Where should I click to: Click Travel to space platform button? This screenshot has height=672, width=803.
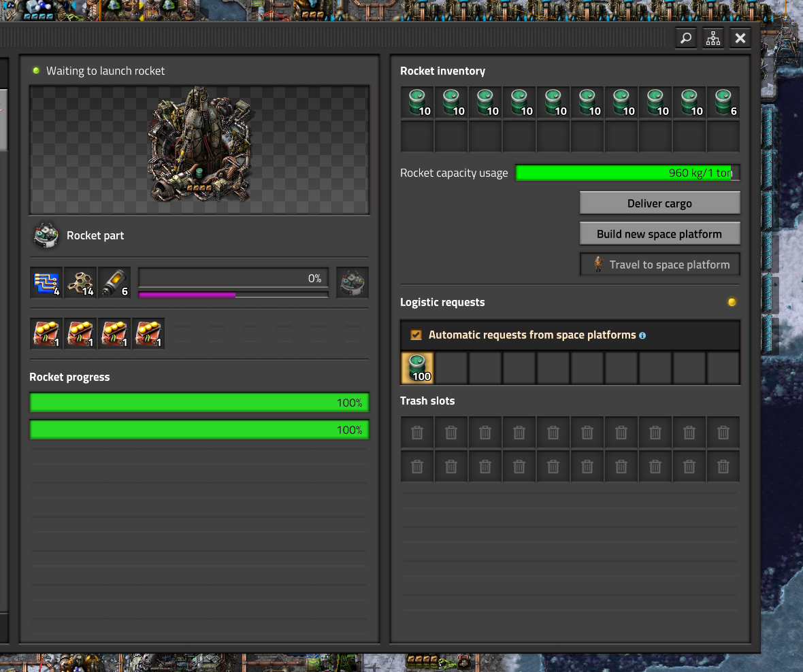coord(659,265)
